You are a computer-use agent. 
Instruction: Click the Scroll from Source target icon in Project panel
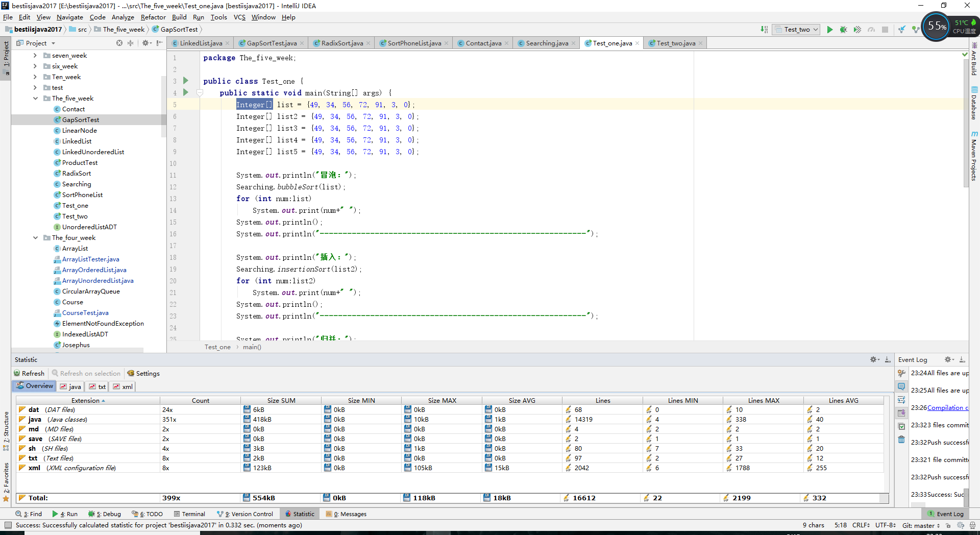click(119, 43)
